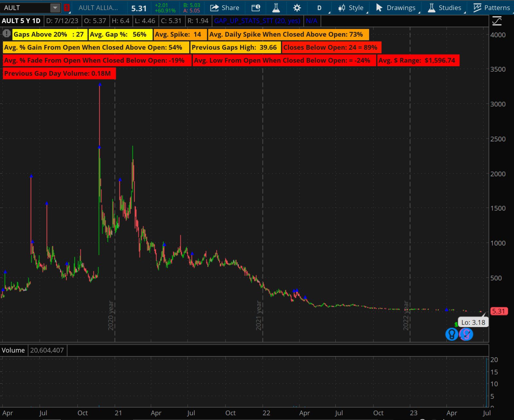Open the GAP_UP_STATS_STT study settings link
Screen dimensions: 514x420
tap(258, 21)
